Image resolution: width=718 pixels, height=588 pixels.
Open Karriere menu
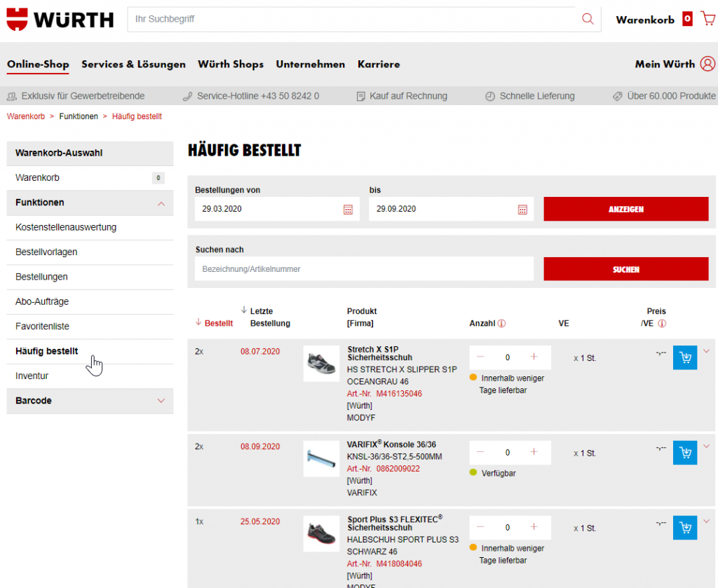[x=379, y=64]
